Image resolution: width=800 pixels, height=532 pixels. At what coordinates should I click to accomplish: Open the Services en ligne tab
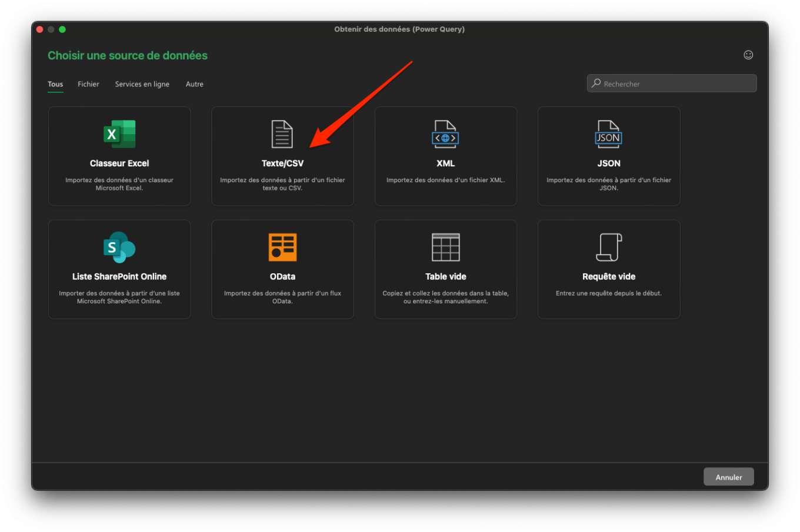tap(142, 84)
